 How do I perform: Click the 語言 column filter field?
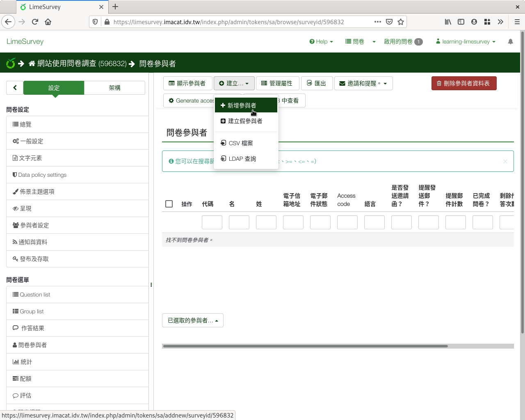click(x=374, y=222)
